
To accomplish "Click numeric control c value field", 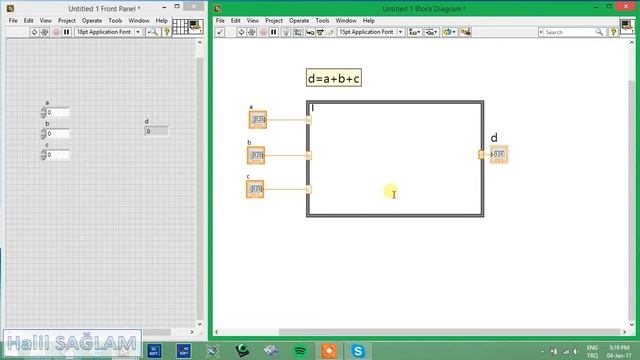I will [58, 155].
